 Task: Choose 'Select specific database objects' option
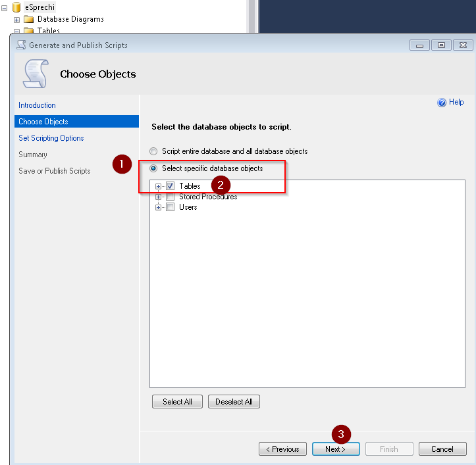[x=154, y=168]
